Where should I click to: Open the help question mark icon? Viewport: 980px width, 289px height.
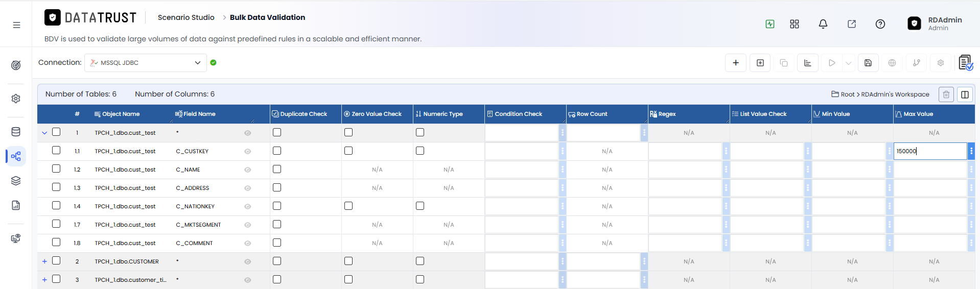tap(880, 24)
